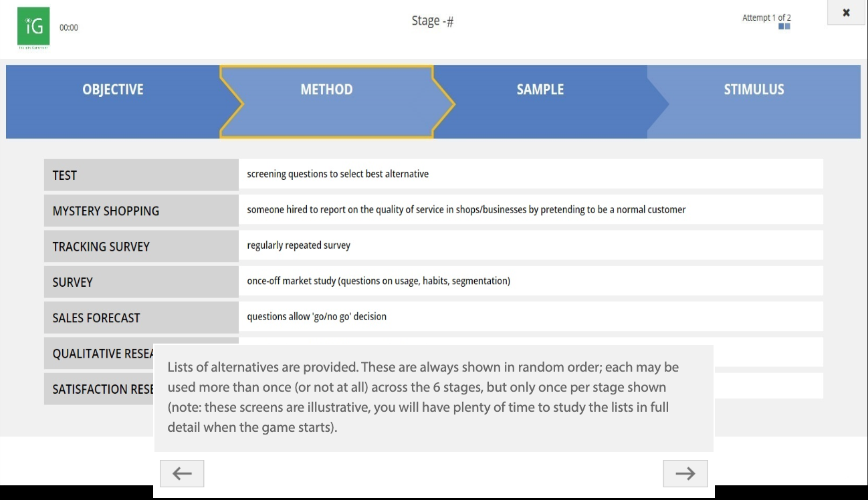
Task: Click the 'regularly repeated survey' description
Action: point(298,245)
